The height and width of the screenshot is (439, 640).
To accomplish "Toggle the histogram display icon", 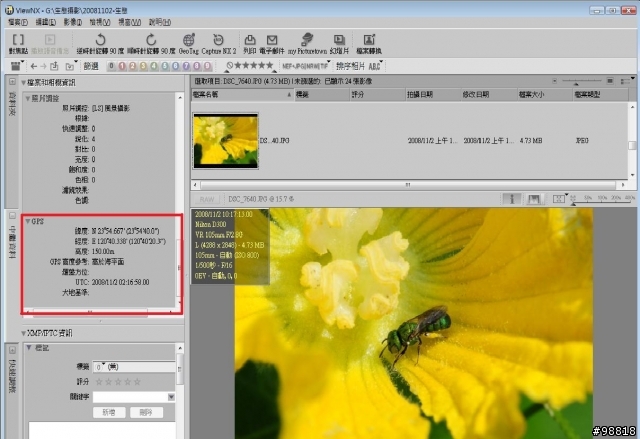I will (534, 199).
